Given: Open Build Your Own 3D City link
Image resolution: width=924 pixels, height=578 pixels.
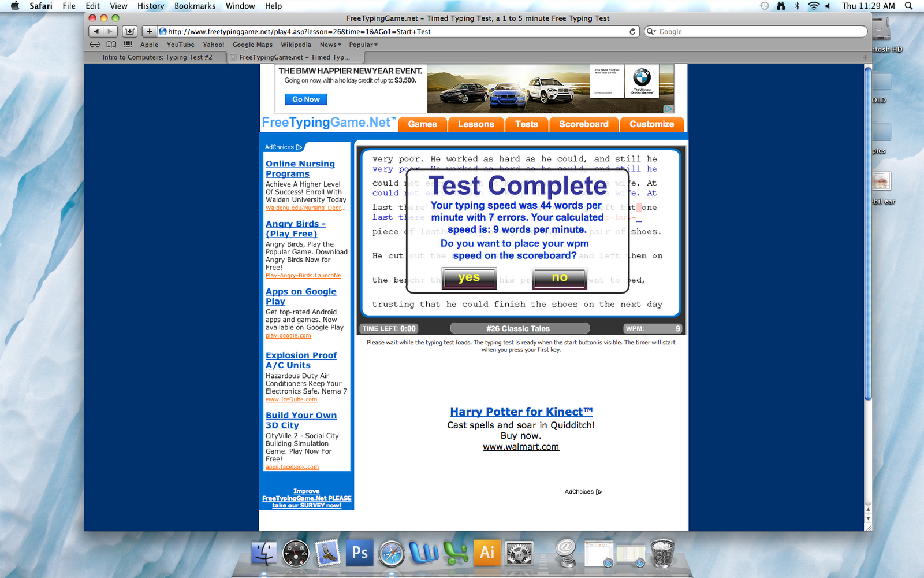Looking at the screenshot, I should tap(301, 420).
